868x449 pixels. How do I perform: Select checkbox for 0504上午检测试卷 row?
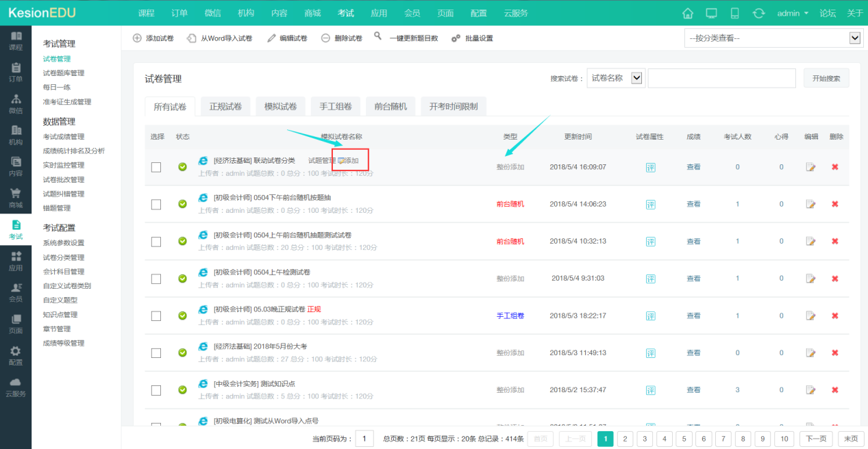pos(156,279)
